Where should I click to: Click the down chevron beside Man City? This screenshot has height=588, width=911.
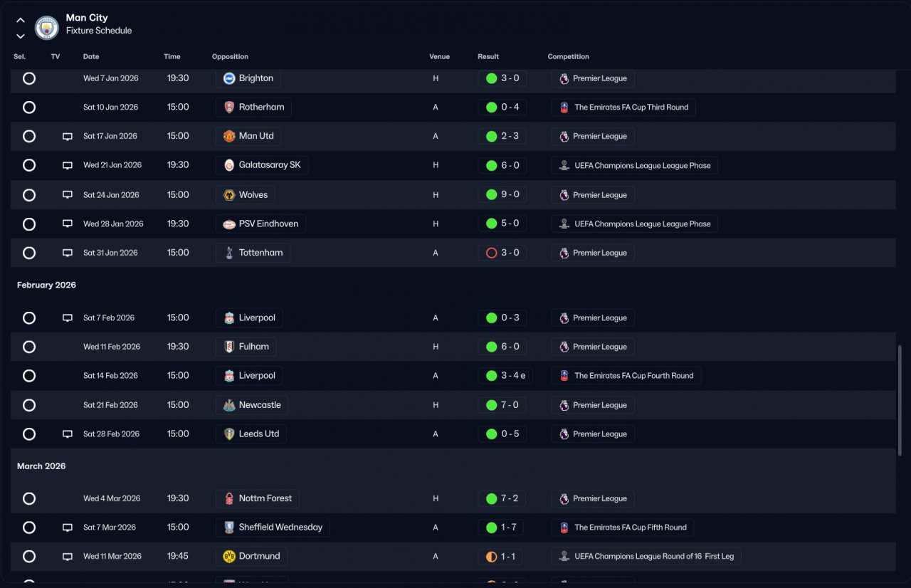(21, 36)
